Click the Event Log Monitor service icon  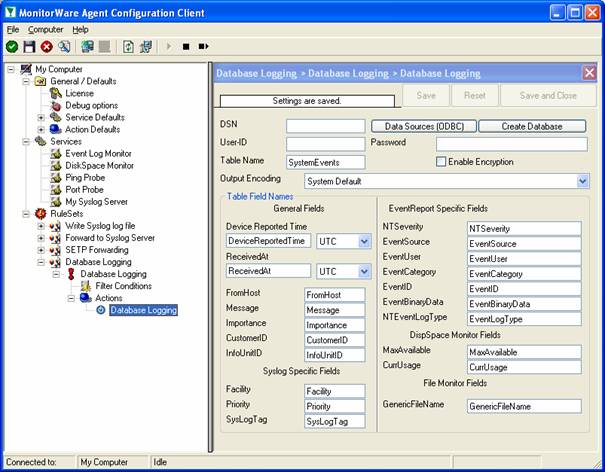(x=56, y=154)
